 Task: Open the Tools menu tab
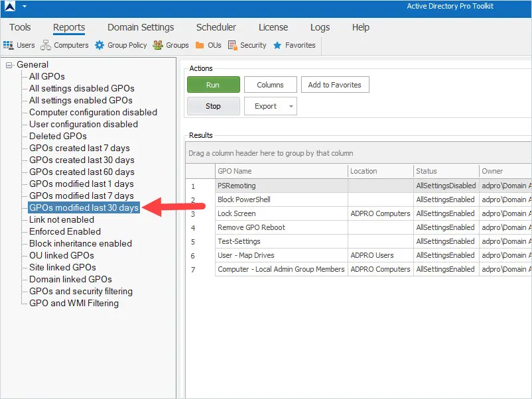coord(20,27)
